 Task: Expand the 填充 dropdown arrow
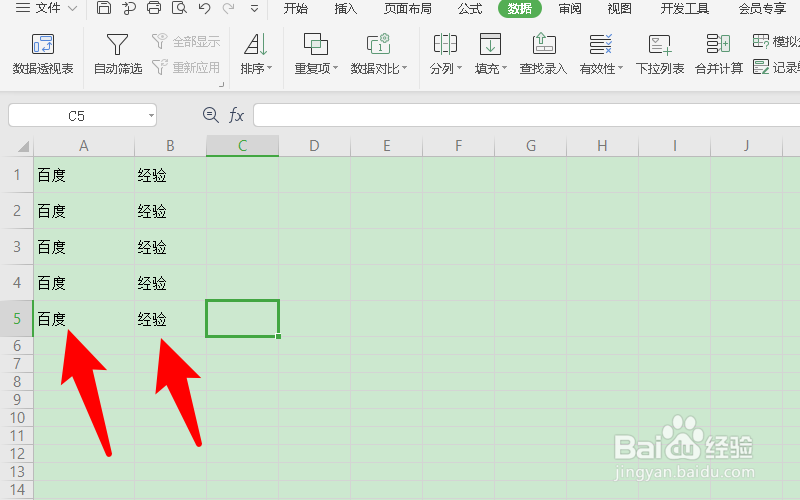504,68
